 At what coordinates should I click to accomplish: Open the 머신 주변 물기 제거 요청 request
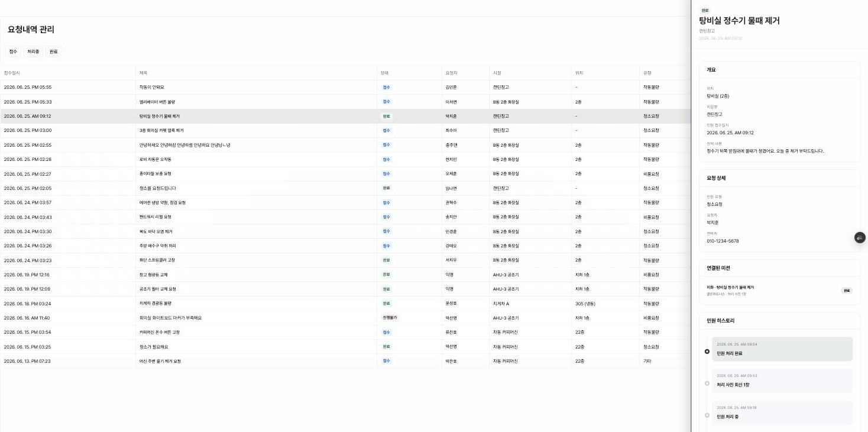160,361
